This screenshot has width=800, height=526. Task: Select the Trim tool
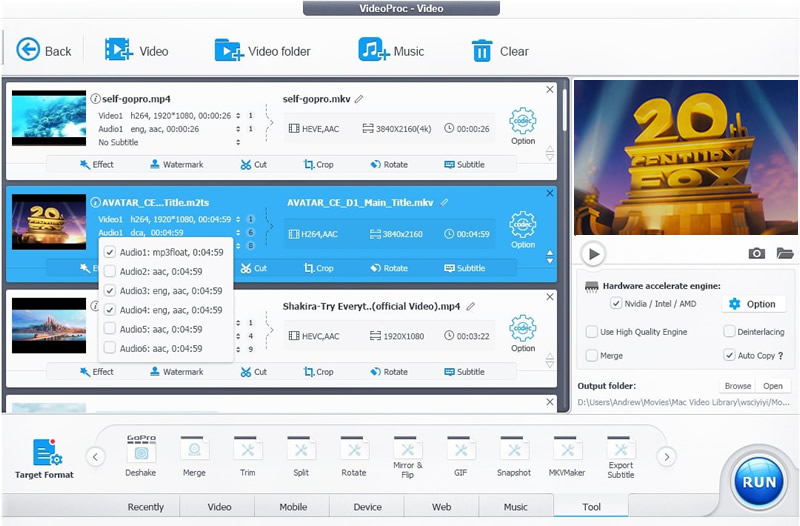247,456
